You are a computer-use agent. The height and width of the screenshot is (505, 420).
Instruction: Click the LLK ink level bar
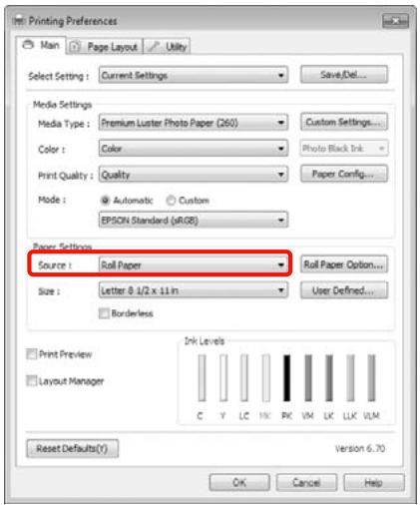pos(350,378)
